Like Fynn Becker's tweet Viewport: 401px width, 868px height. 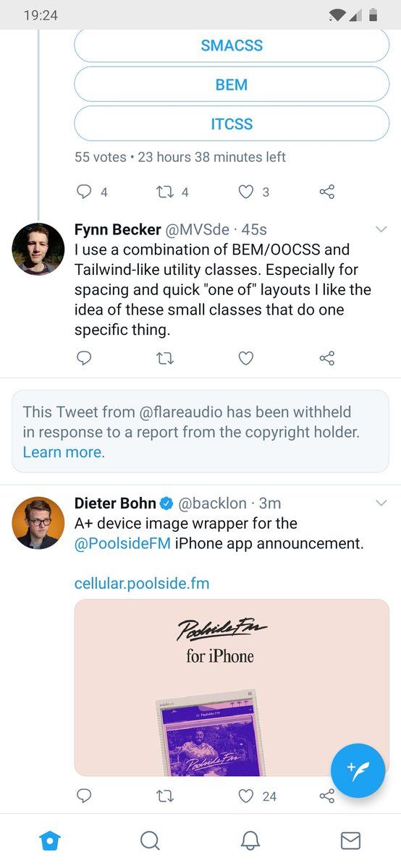pyautogui.click(x=246, y=358)
